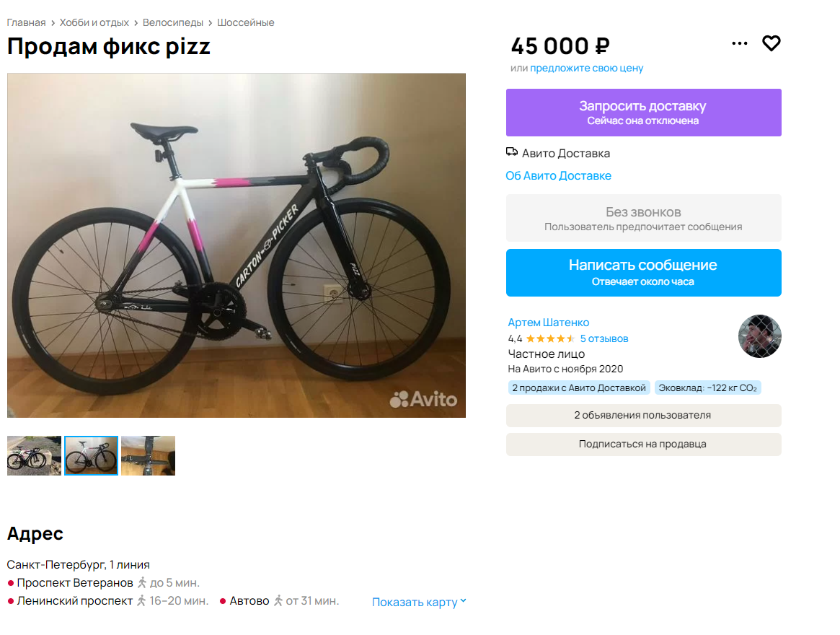Open 2 объявления пользователя button
Screen dimensions: 840x635
point(643,416)
